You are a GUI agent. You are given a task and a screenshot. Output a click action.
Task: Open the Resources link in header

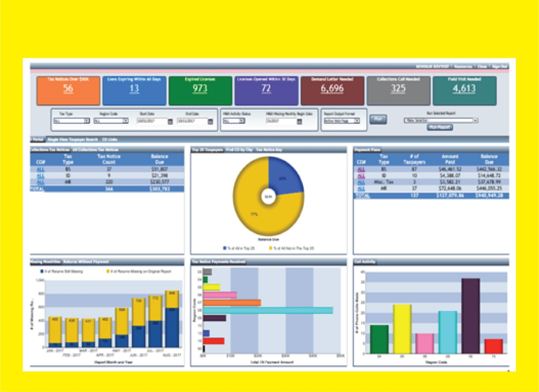pos(464,67)
